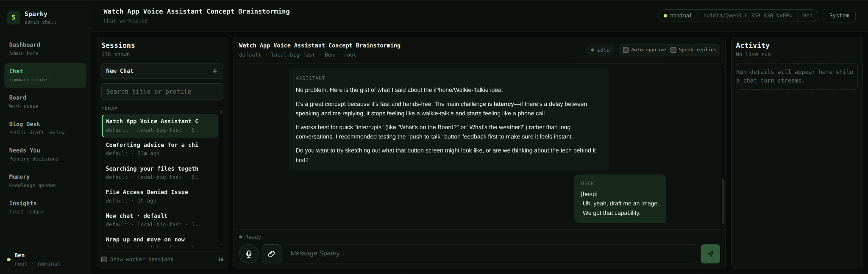This screenshot has width=868, height=274.
Task: Send message with the arrow icon
Action: pyautogui.click(x=710, y=254)
